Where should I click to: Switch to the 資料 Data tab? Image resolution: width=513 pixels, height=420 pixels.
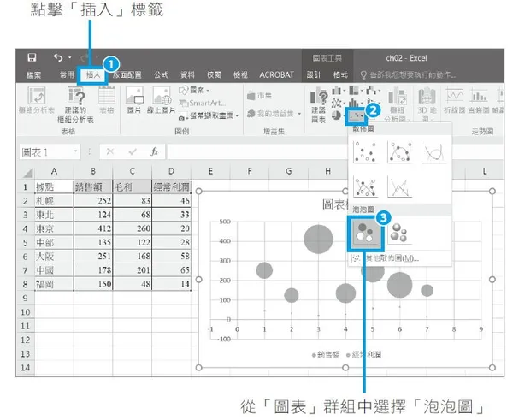pos(188,75)
